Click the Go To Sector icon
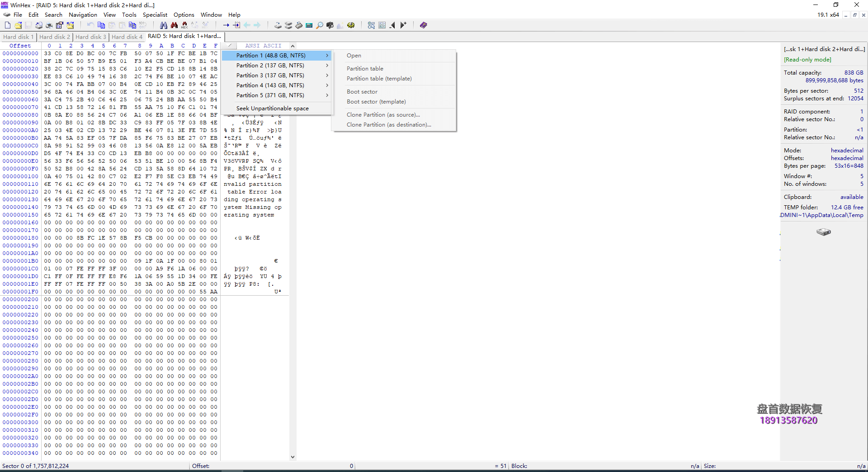The image size is (868, 472). [236, 25]
